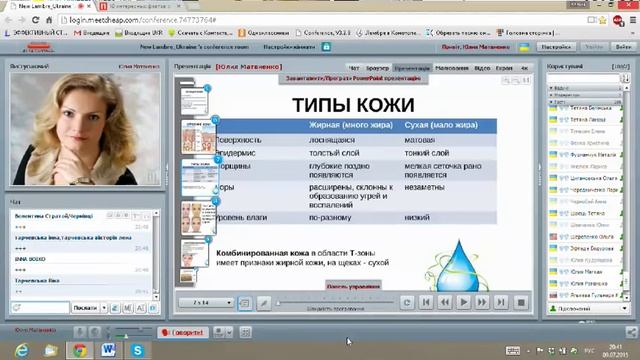Image resolution: width=640 pixels, height=360 pixels.
Task: Open Skype from taskbar
Action: (138, 350)
